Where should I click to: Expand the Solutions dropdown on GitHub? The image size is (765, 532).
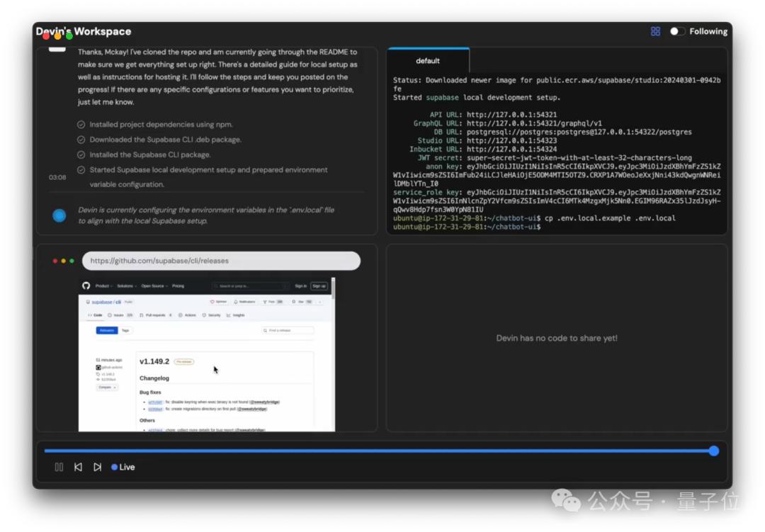(126, 286)
